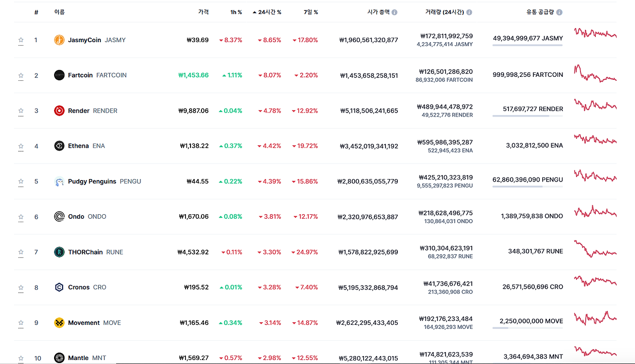The image size is (635, 364).
Task: Sort the table by 1h % column
Action: point(236,12)
